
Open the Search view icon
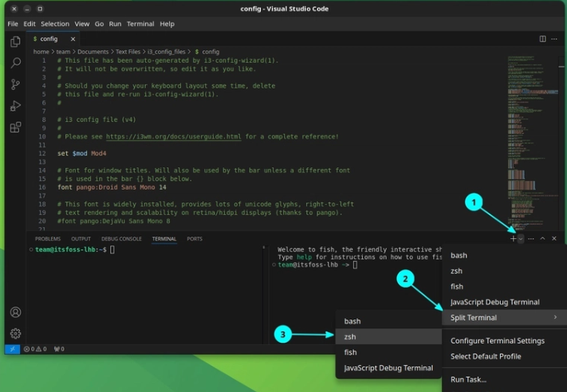click(x=15, y=63)
